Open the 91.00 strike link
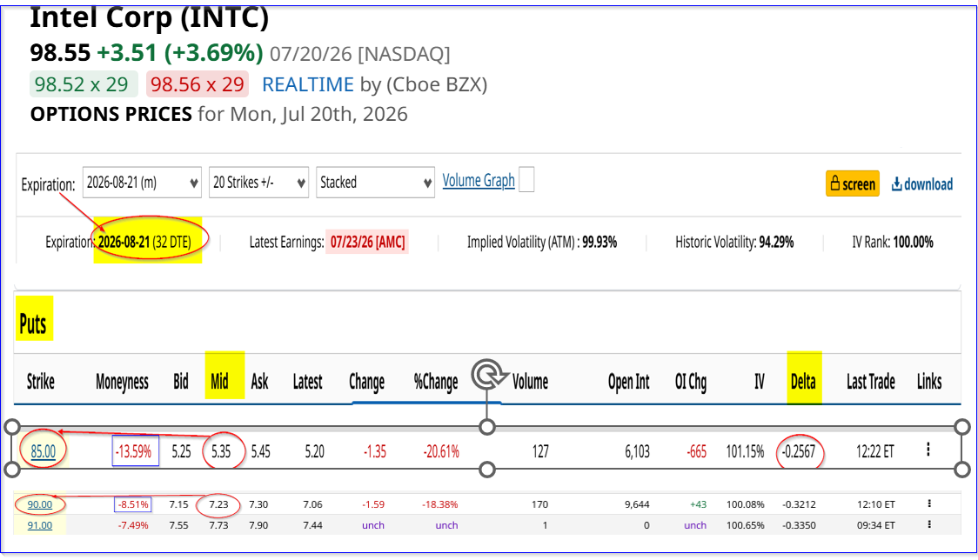The width and height of the screenshot is (978, 560). point(39,525)
